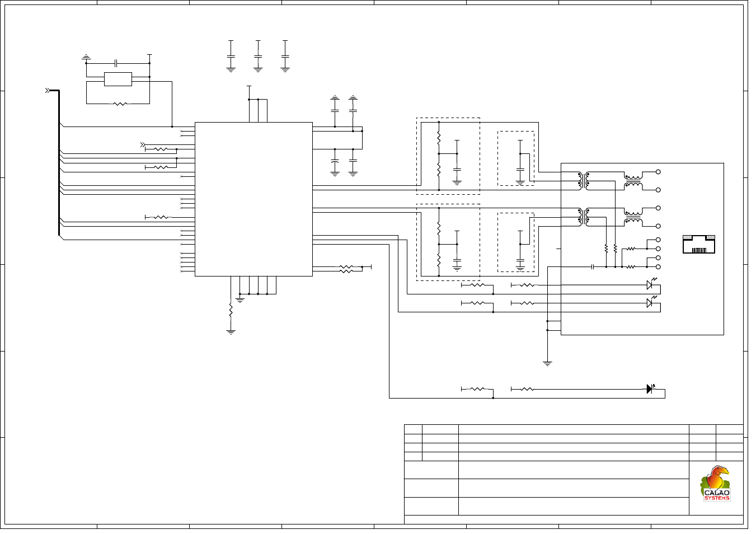
Task: Select the filled LED symbol below connector block
Action: pos(650,388)
